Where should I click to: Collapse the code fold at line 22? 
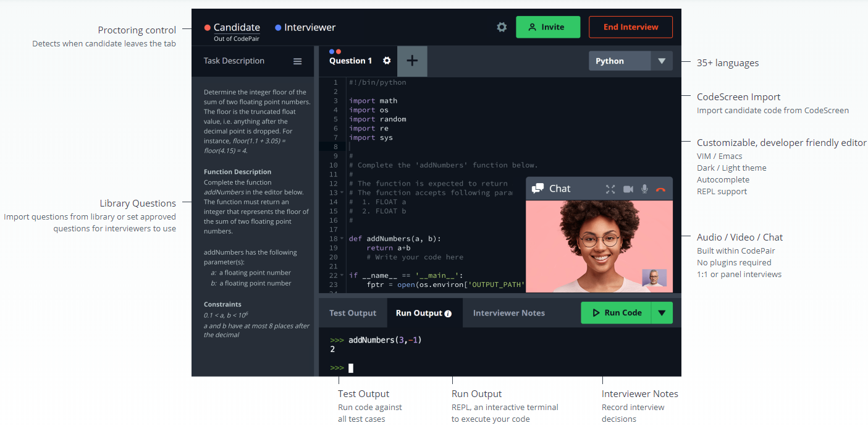pos(342,275)
